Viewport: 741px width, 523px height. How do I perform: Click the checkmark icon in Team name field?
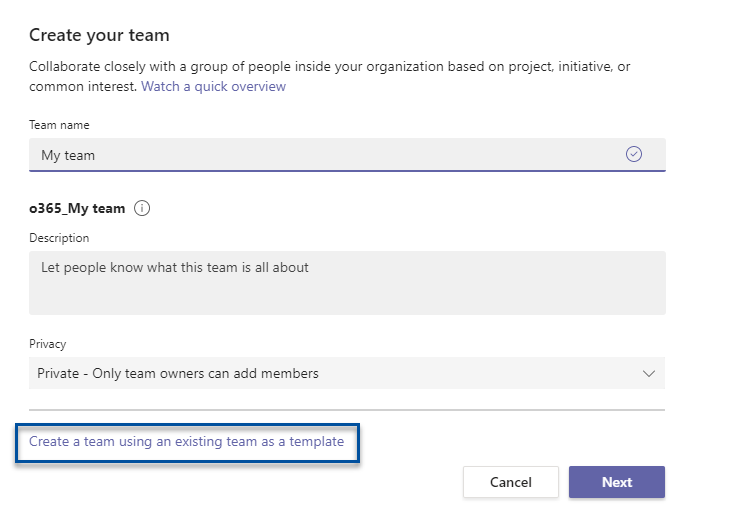(634, 154)
